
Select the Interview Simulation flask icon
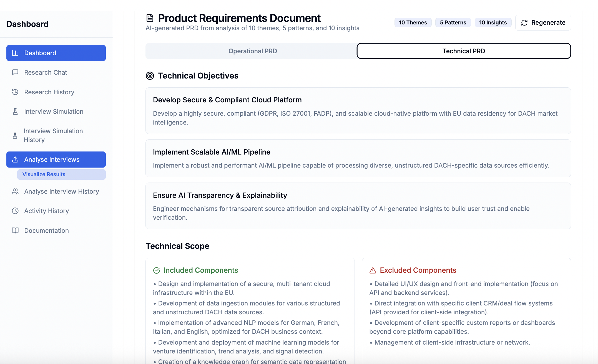(x=15, y=112)
